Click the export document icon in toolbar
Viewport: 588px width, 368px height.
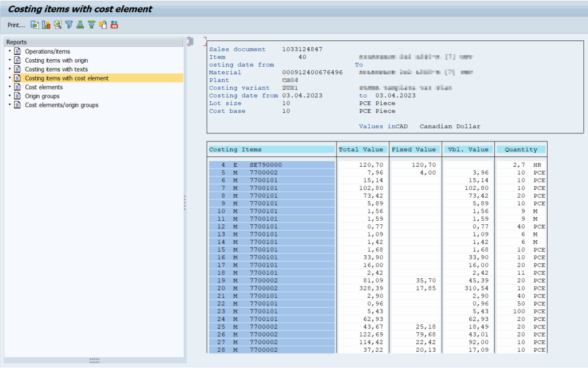point(34,25)
